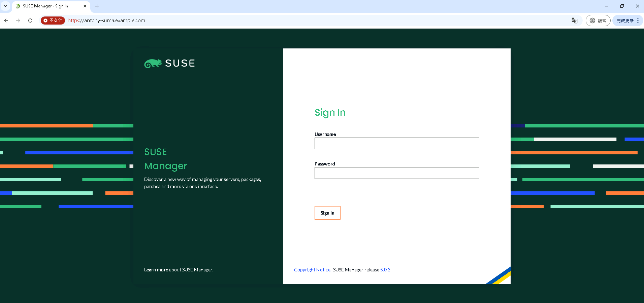This screenshot has height=303, width=644.
Task: Click the 'SUSE Manager release' text
Action: (356, 270)
